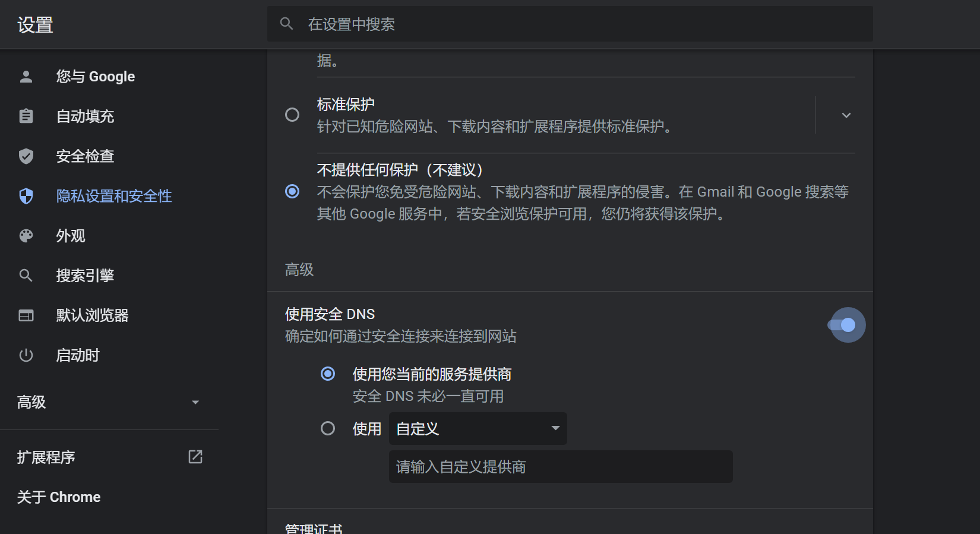Image resolution: width=980 pixels, height=534 pixels.
Task: Click the palette icon for 外观
Action: [x=26, y=236]
